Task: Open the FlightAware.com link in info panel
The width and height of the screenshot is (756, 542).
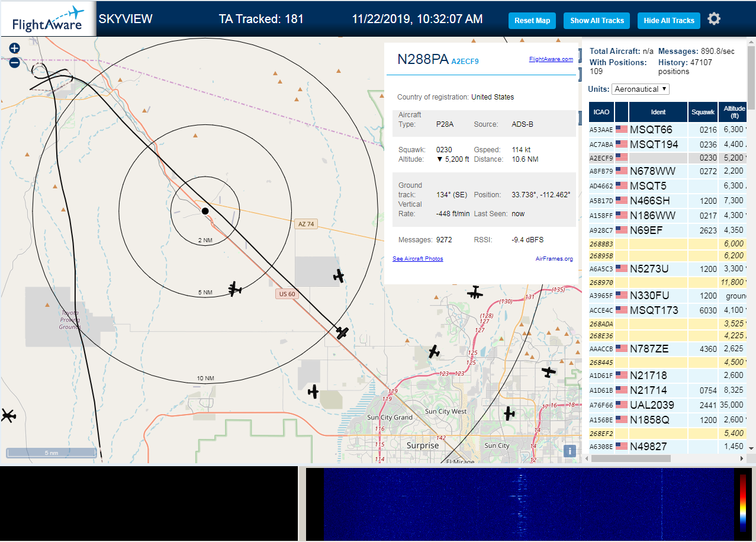Action: coord(551,59)
